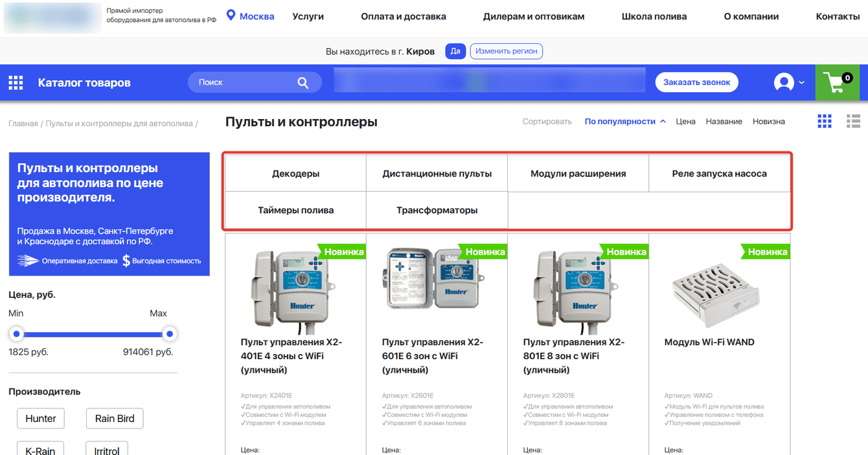Open Декодеры subcategory
Image resolution: width=868 pixels, height=455 pixels.
coord(296,173)
